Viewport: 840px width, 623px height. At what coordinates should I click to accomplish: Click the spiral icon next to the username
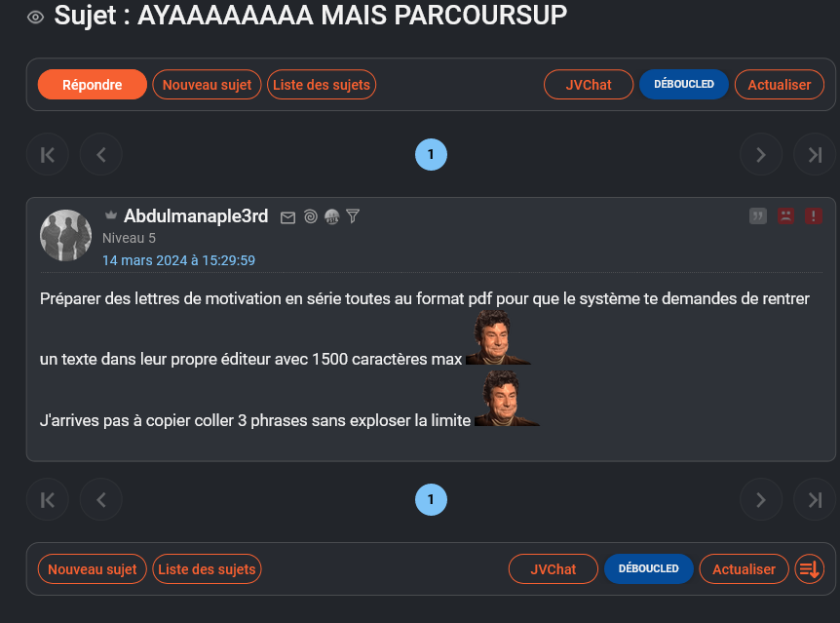(310, 217)
